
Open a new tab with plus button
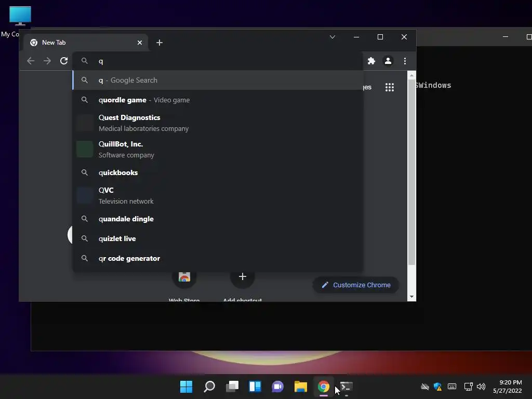point(159,43)
